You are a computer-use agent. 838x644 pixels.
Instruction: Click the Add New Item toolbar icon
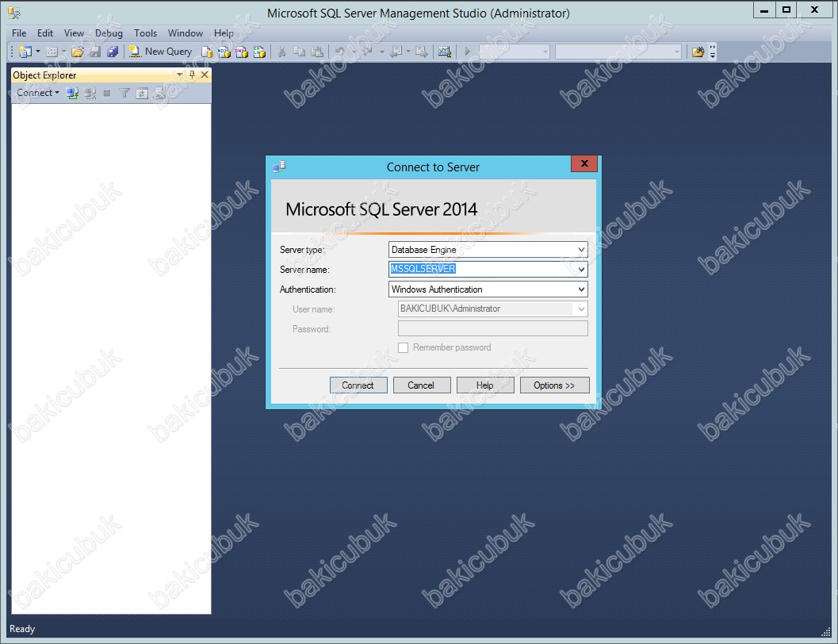pyautogui.click(x=52, y=52)
